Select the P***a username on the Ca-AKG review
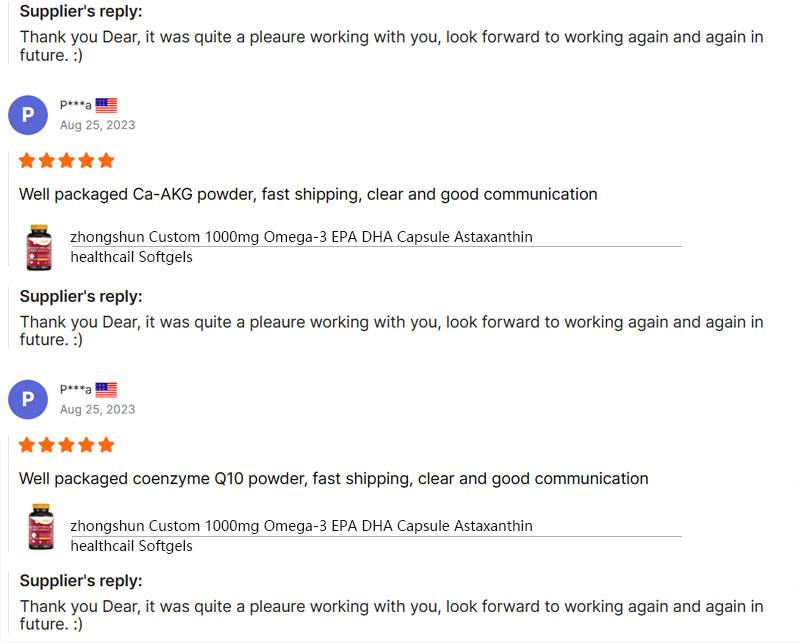This screenshot has width=800, height=643. [x=75, y=105]
